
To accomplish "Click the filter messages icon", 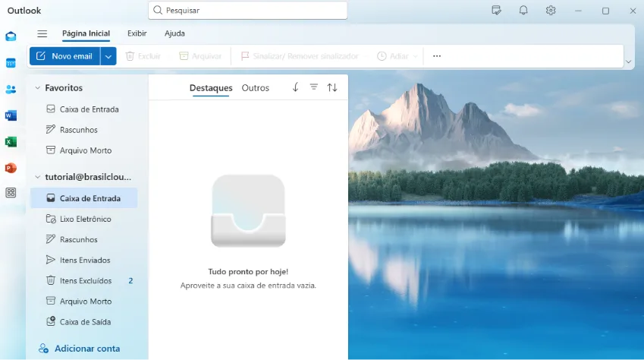I will tap(314, 87).
